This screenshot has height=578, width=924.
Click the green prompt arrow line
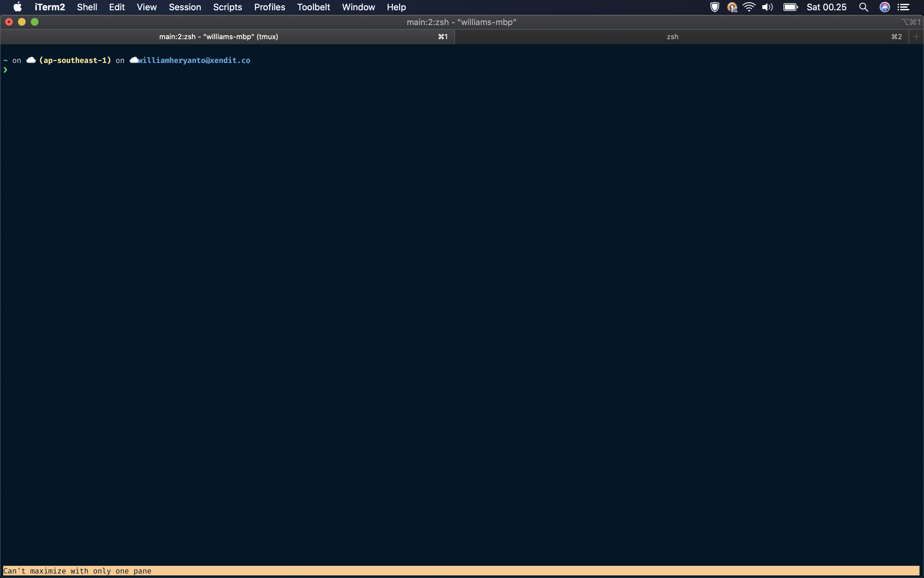pyautogui.click(x=5, y=70)
